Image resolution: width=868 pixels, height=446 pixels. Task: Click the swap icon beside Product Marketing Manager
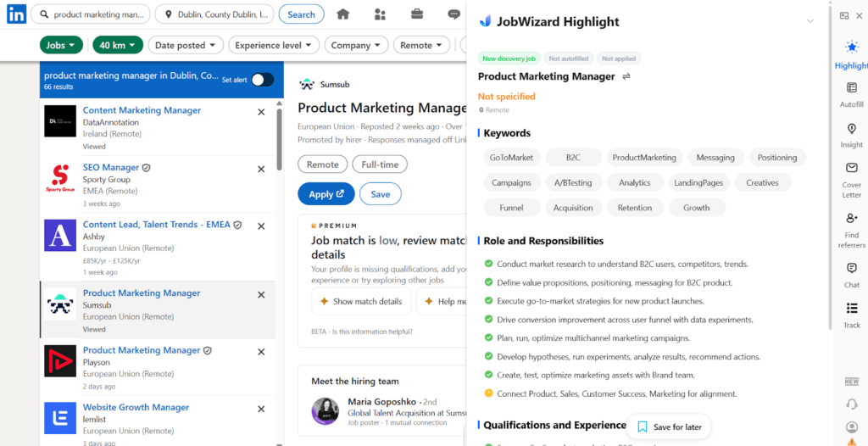[x=626, y=76]
